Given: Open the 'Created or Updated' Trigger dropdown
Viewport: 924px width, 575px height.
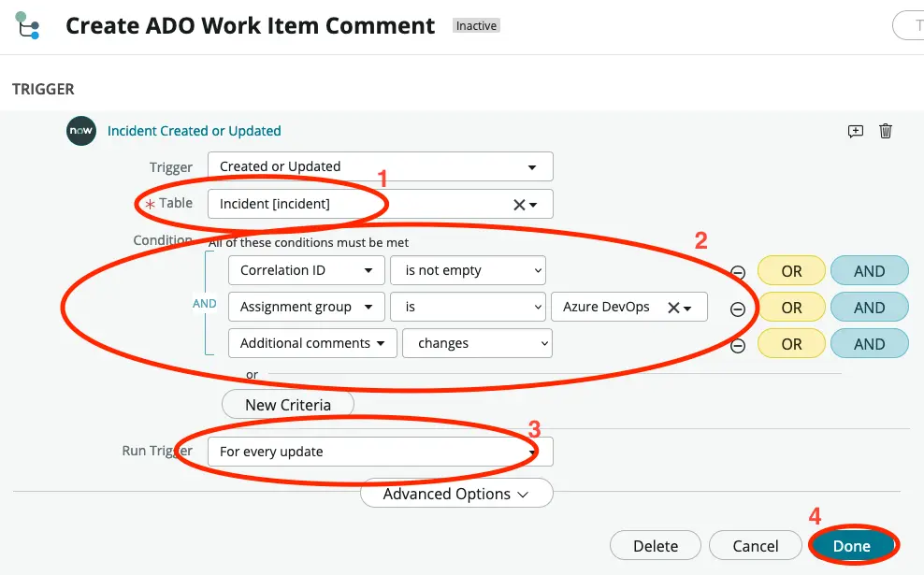Looking at the screenshot, I should (380, 166).
